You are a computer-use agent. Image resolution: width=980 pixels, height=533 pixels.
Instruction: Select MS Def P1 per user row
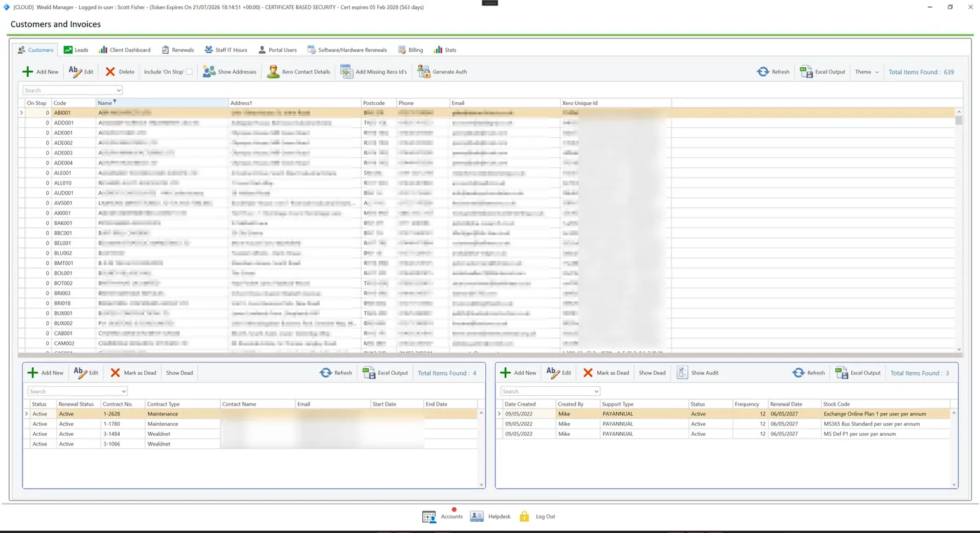tap(723, 434)
